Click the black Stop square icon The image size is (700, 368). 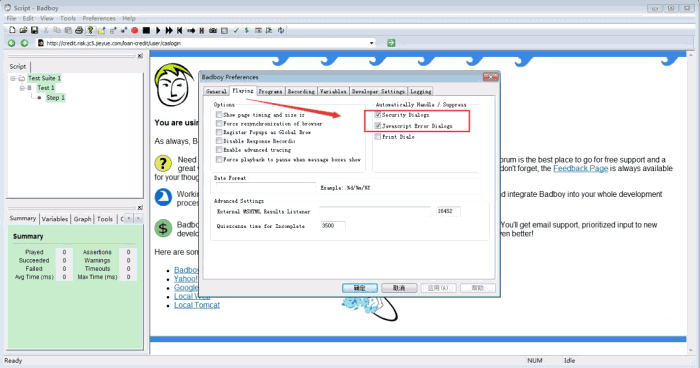pyautogui.click(x=146, y=30)
